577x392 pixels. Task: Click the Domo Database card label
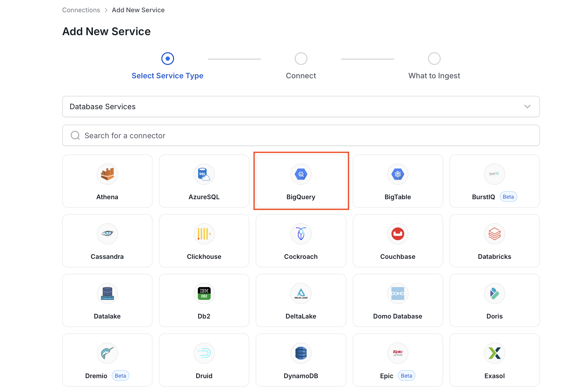(398, 316)
